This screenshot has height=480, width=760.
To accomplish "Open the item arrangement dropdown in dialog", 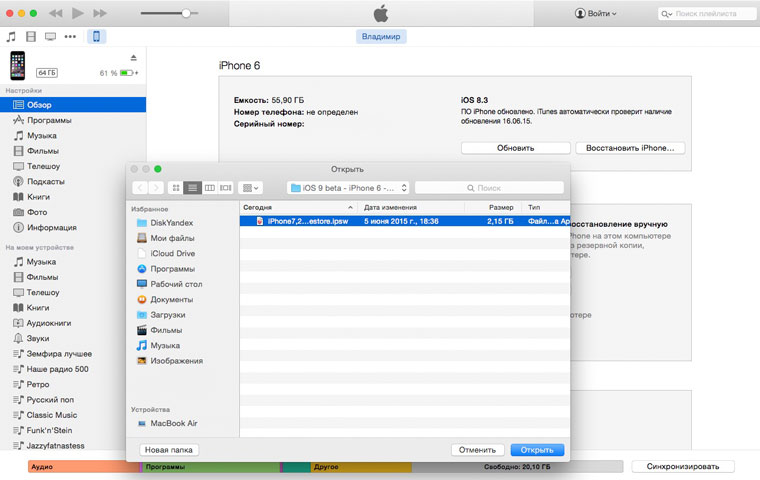I will pos(251,188).
